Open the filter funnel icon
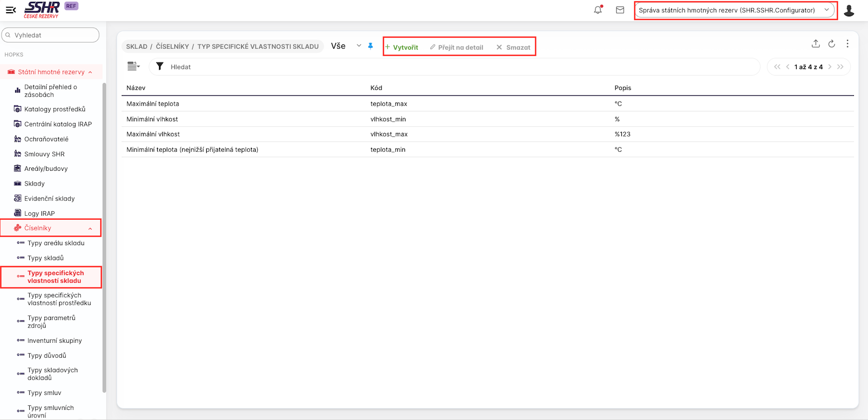Image resolution: width=868 pixels, height=420 pixels. click(x=160, y=67)
